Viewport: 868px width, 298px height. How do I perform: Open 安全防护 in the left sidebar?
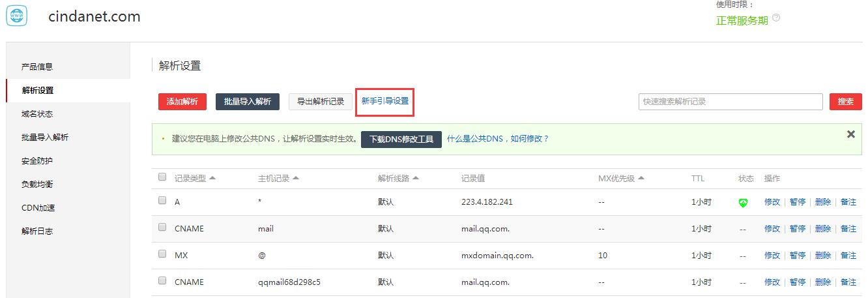(x=37, y=160)
